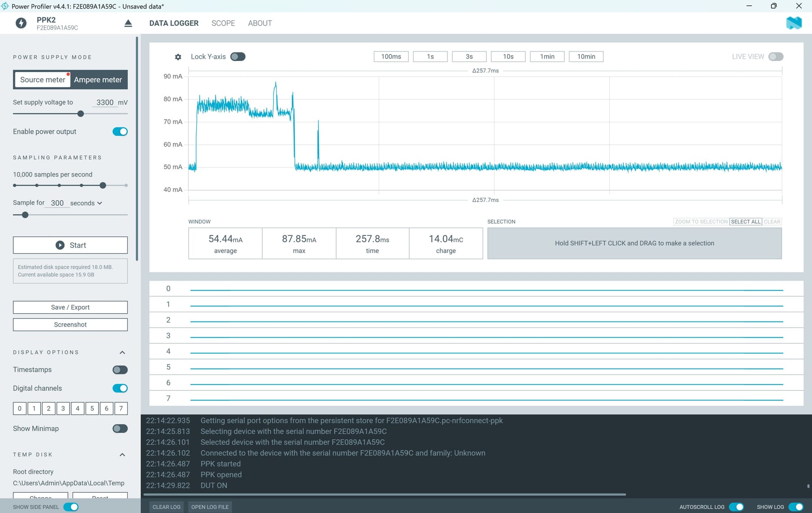Click the 14.04mC charge value
Image resolution: width=812 pixels, height=513 pixels.
coord(446,239)
